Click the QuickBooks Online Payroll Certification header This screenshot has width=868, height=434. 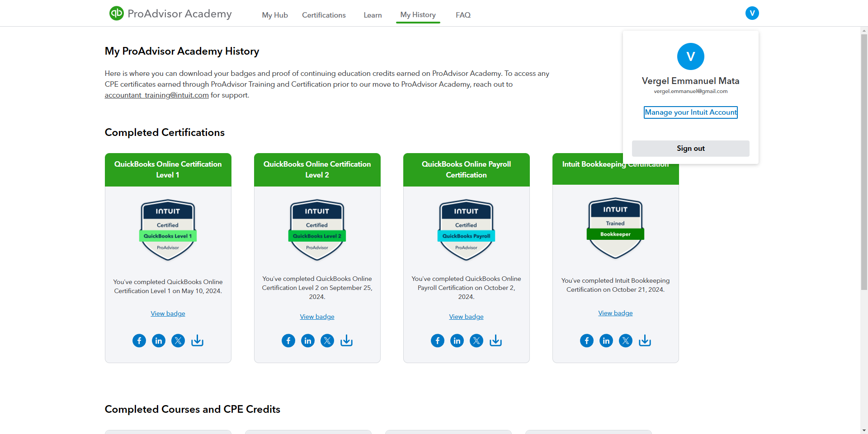[x=467, y=170]
